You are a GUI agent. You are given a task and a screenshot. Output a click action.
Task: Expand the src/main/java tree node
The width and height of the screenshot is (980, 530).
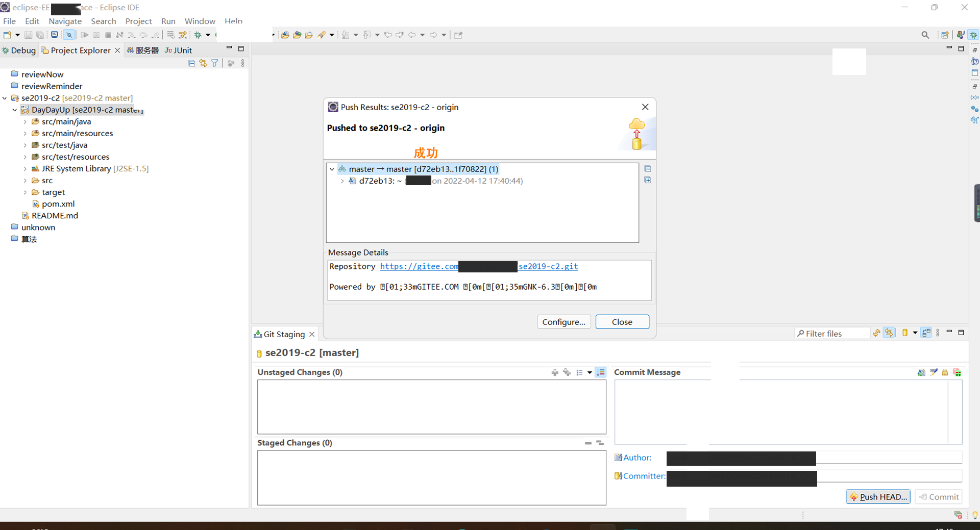click(x=25, y=121)
